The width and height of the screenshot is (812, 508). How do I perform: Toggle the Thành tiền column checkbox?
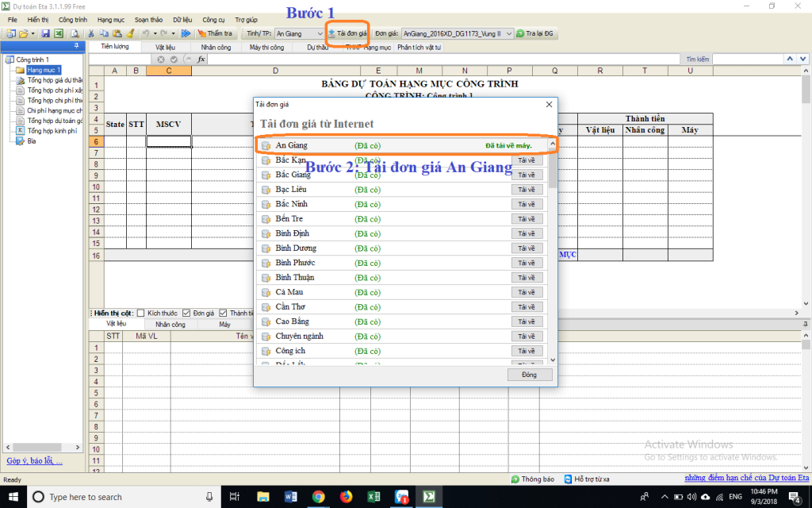click(223, 313)
